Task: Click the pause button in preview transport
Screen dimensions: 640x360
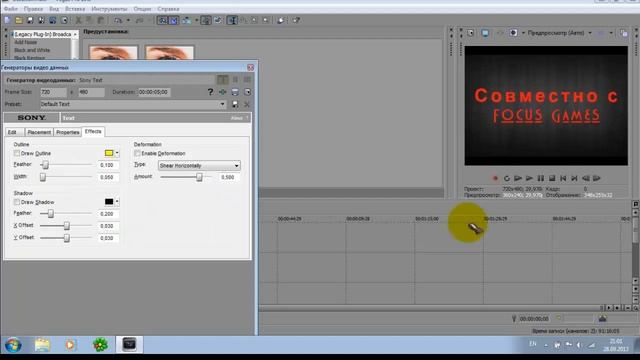Action: point(541,178)
